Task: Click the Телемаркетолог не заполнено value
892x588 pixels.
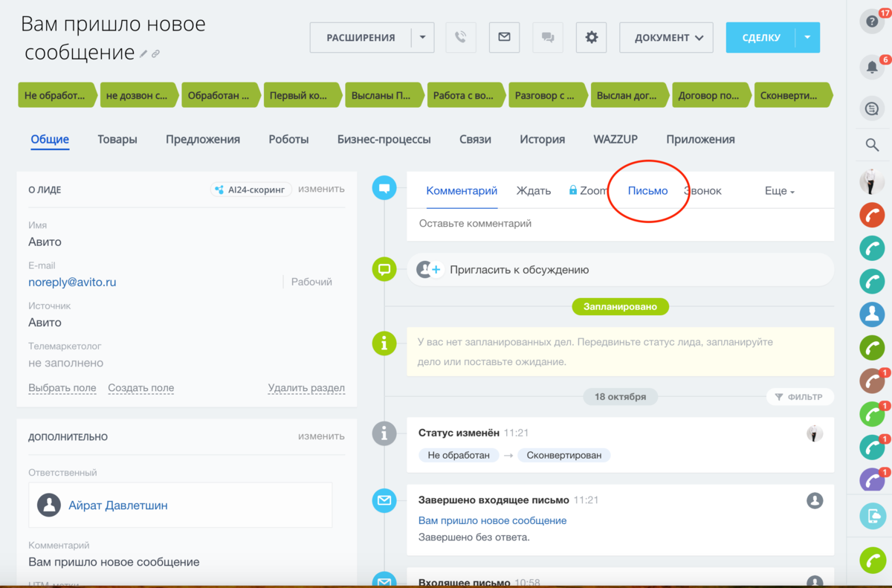Action: [x=66, y=364]
